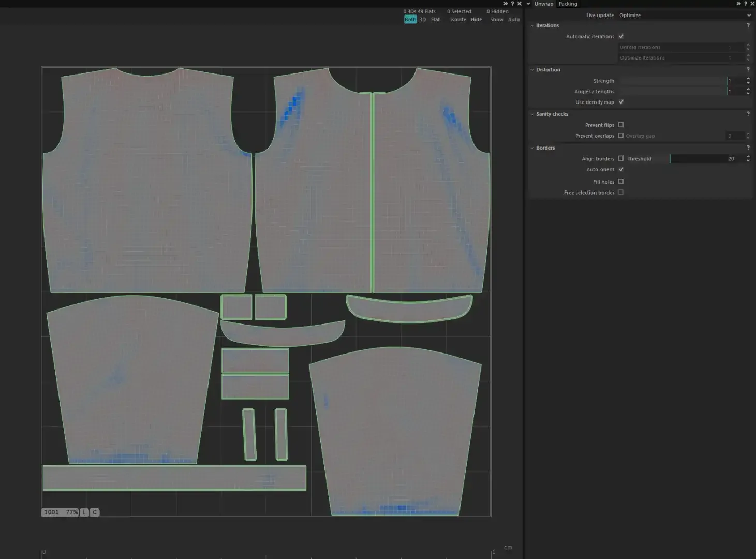Click the Threshold value stepper arrows
Screen dimensions: 756x559
click(x=748, y=159)
